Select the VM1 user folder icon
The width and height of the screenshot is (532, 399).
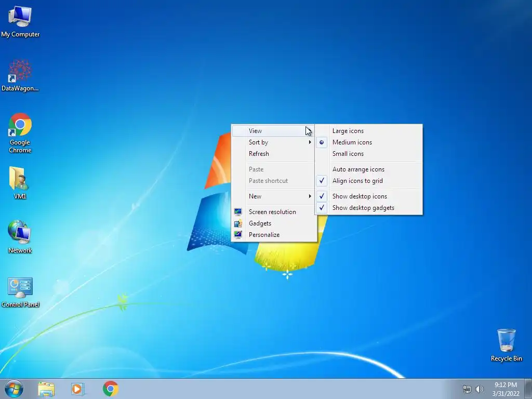(x=20, y=182)
